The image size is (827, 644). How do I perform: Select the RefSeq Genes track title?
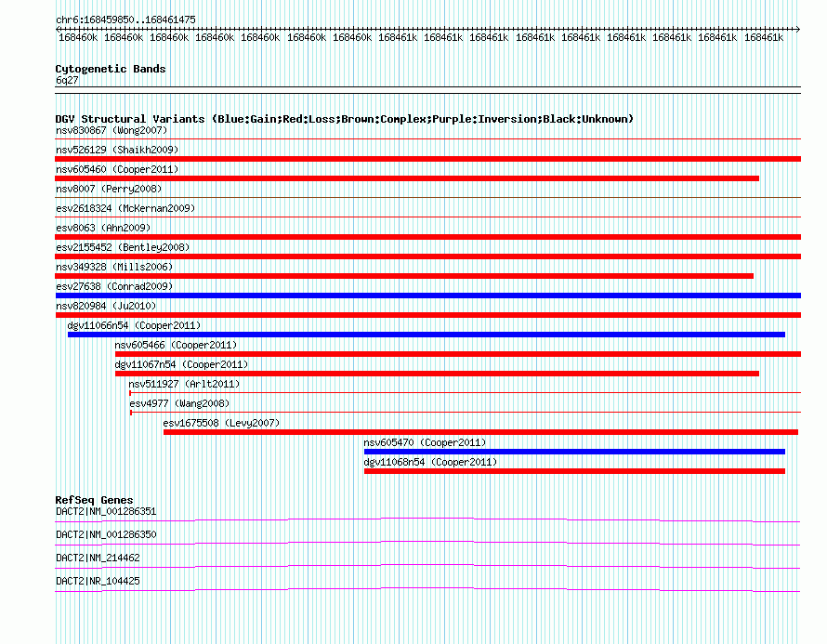[94, 500]
